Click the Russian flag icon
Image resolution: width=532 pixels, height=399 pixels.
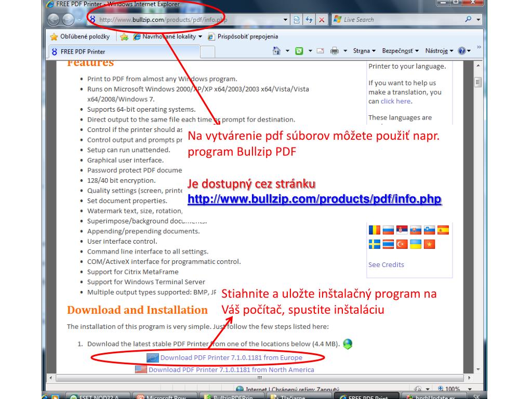[x=388, y=230]
